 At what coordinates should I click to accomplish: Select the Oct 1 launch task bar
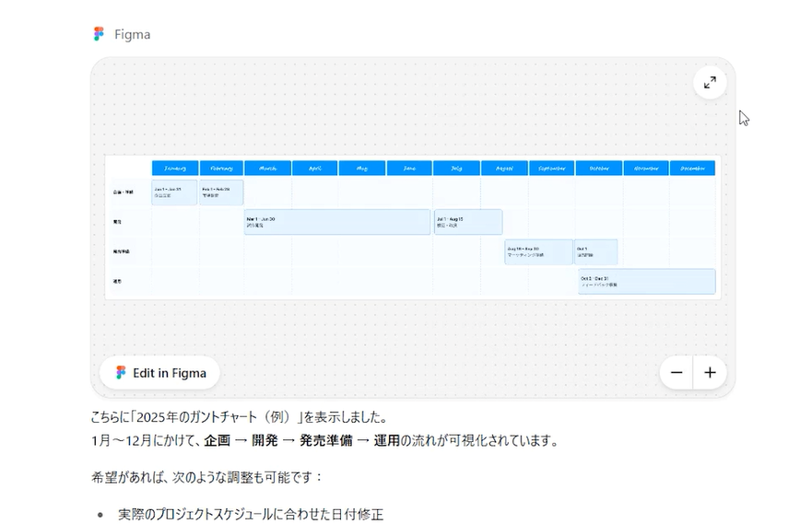(596, 251)
